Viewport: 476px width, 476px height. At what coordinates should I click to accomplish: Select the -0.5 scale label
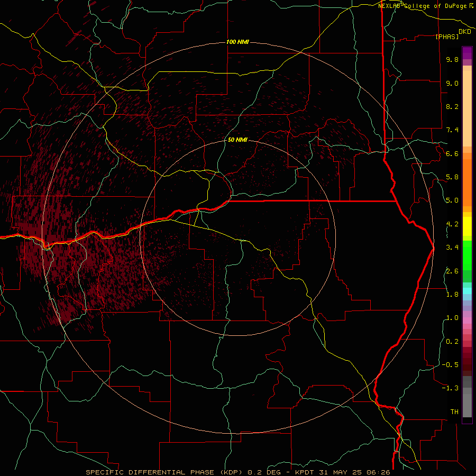point(450,365)
